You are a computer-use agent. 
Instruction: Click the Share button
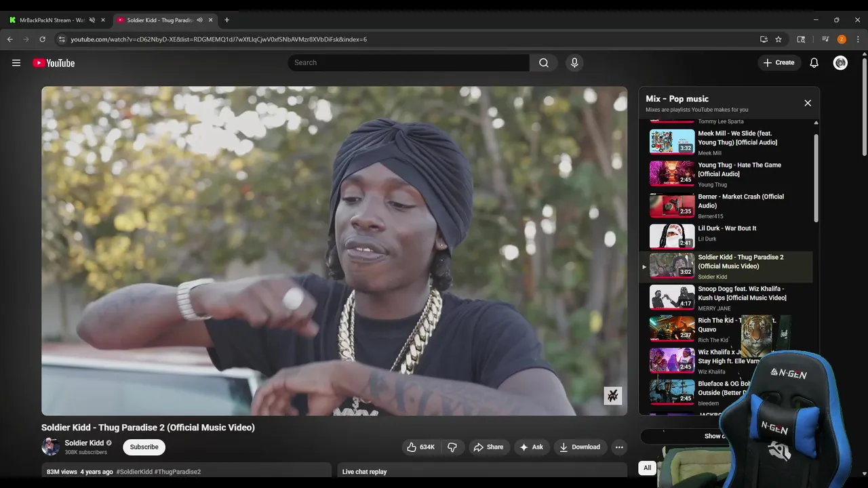[x=488, y=447]
